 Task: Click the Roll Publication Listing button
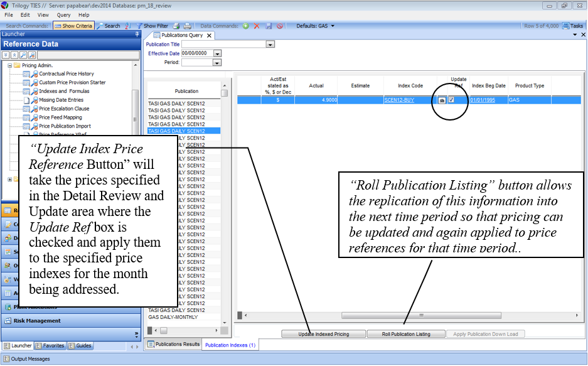pos(406,334)
